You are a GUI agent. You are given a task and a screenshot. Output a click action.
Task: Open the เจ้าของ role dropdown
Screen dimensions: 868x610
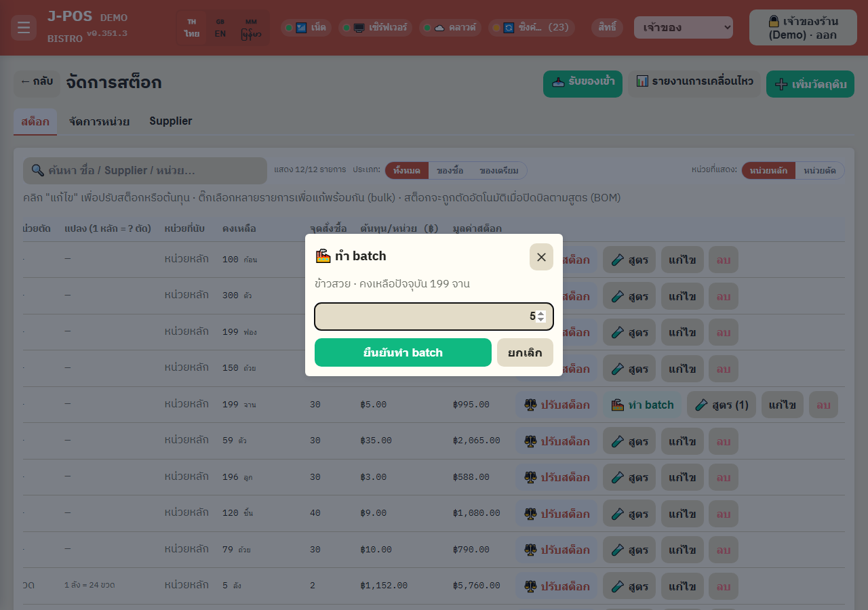[684, 28]
